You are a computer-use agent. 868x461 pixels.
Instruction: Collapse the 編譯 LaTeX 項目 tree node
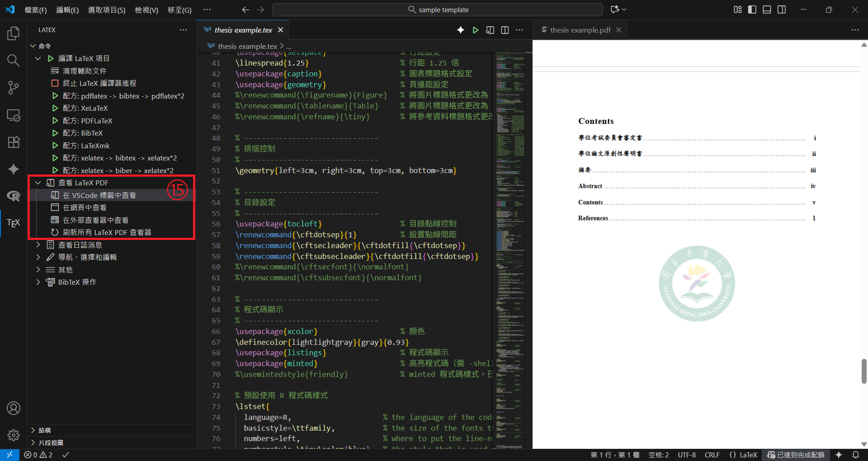coord(38,58)
